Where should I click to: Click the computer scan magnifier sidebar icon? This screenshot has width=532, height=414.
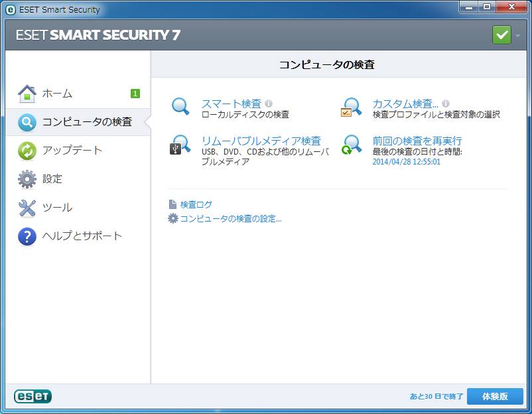click(x=27, y=122)
